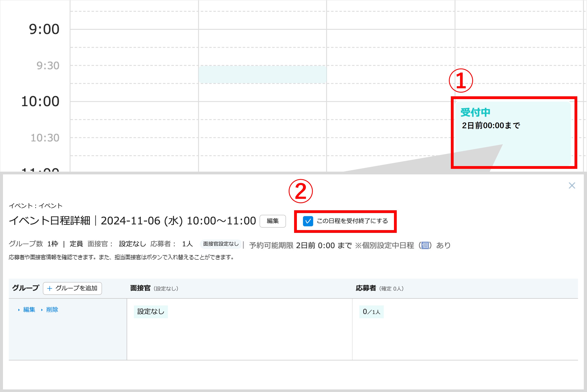Click the 'グループを追加' button
Image resolution: width=587 pixels, height=392 pixels.
[x=72, y=288]
